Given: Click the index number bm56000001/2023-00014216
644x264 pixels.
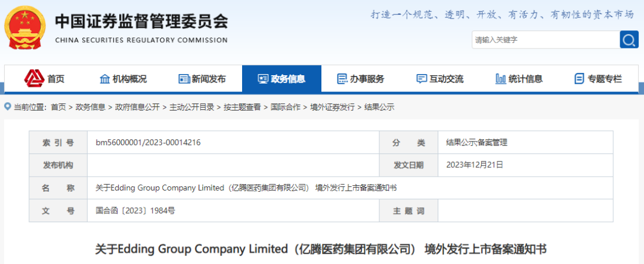Looking at the screenshot, I should 148,143.
